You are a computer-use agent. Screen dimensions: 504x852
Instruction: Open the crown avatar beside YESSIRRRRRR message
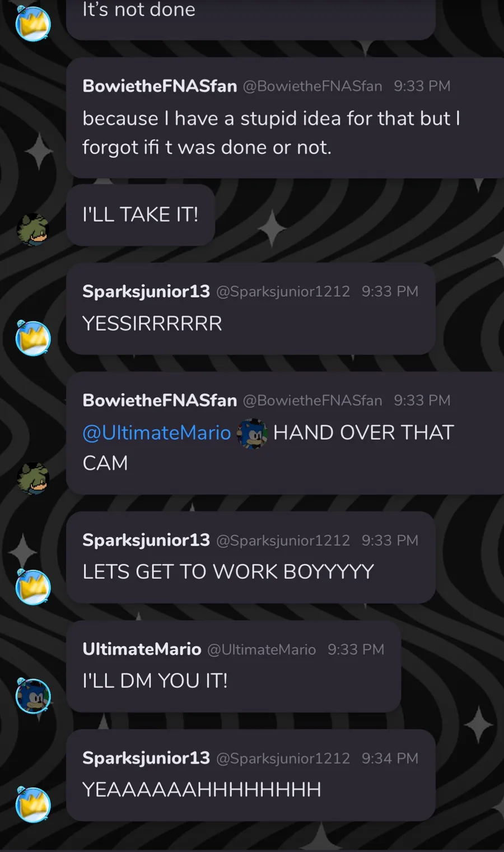33,338
